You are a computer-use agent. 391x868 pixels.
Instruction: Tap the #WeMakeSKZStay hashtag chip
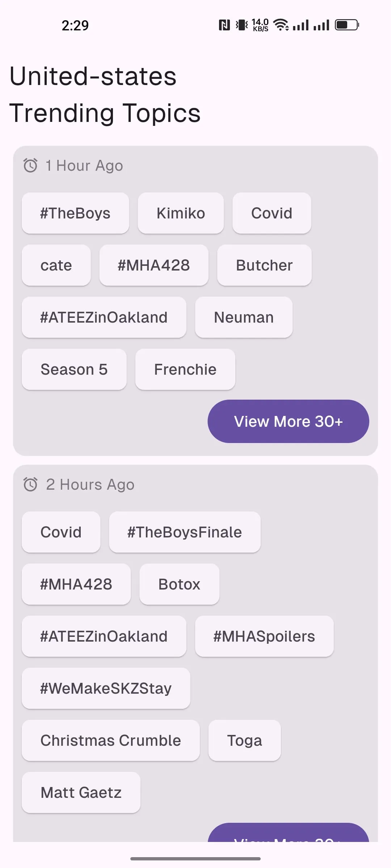coord(106,688)
